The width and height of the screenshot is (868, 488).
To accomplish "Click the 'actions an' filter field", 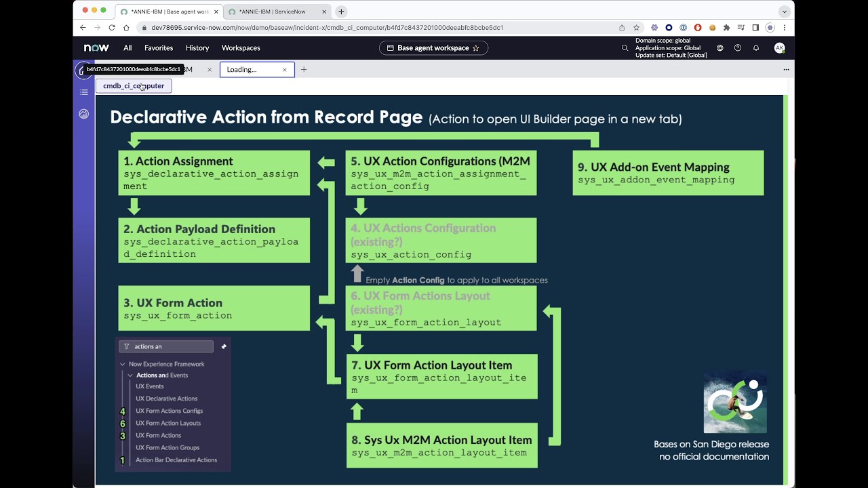I will 166,346.
